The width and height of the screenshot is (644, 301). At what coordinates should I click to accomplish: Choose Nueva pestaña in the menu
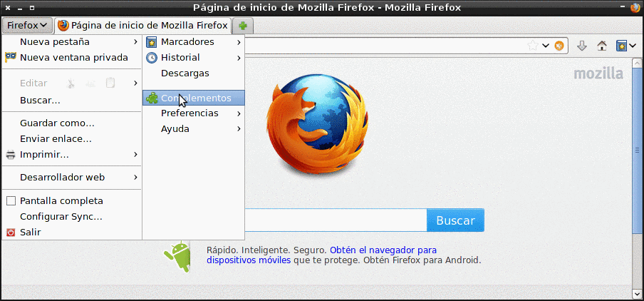72,42
